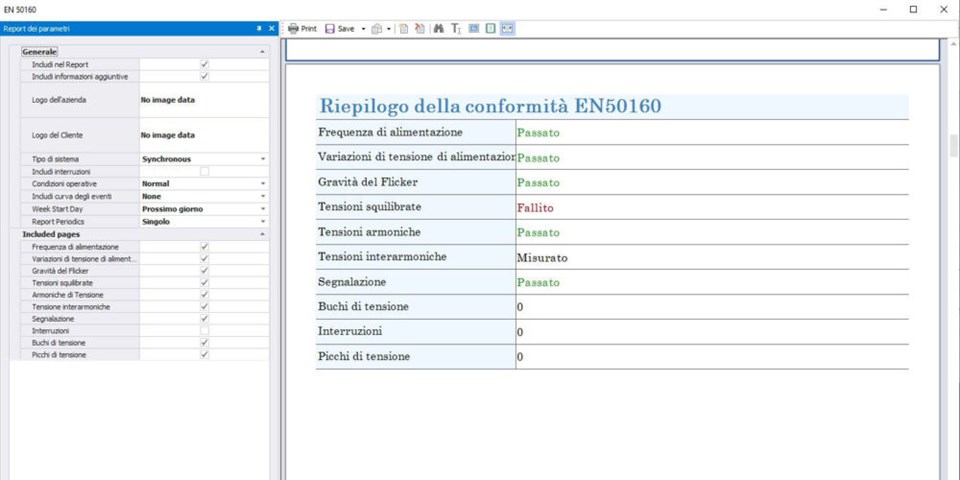Image resolution: width=960 pixels, height=480 pixels.
Task: Click the export document icon with red arrow
Action: tap(420, 29)
